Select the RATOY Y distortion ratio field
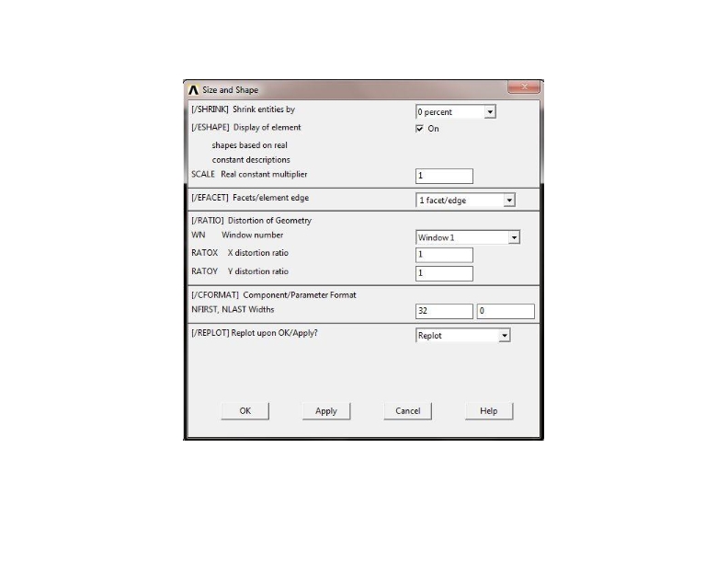The height and width of the screenshot is (563, 728). (x=444, y=273)
